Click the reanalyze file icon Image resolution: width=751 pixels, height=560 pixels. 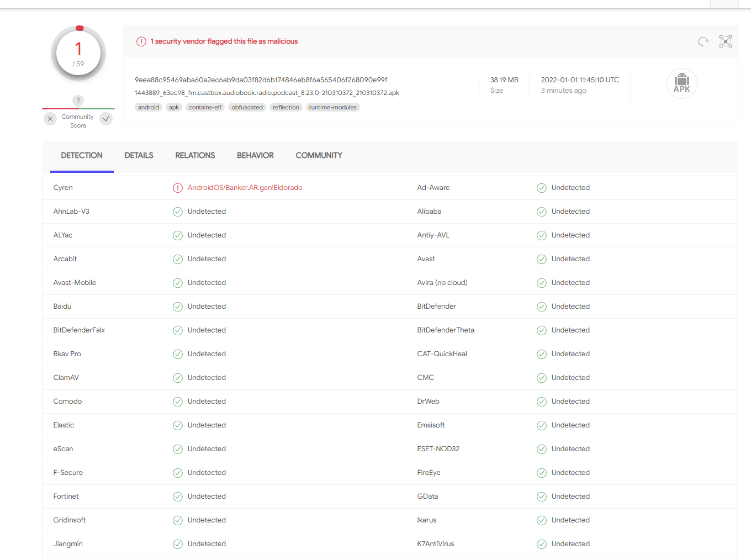tap(702, 41)
